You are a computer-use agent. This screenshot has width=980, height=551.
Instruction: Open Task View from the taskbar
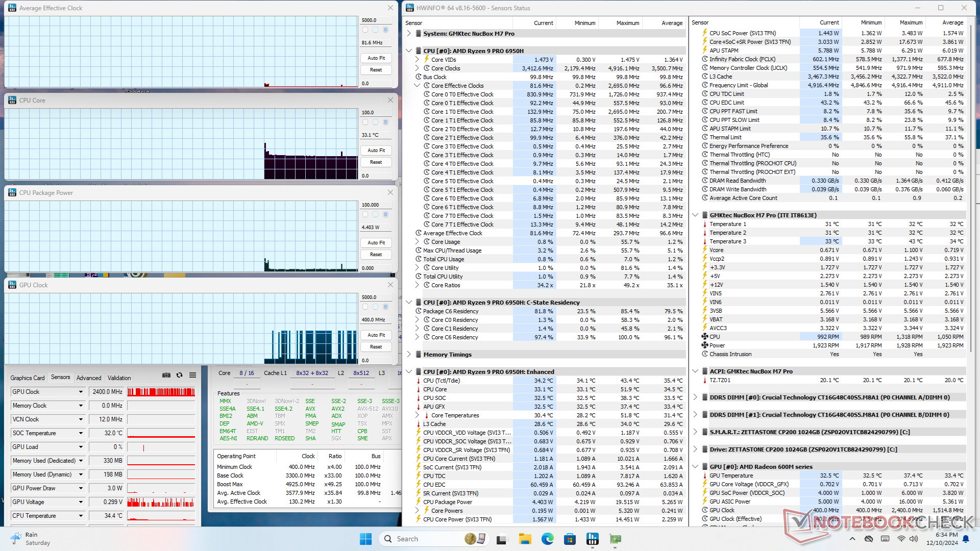click(x=501, y=539)
